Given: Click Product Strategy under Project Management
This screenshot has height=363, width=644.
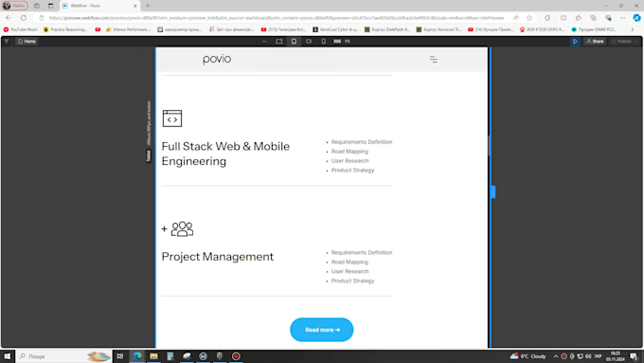Looking at the screenshot, I should 353,281.
